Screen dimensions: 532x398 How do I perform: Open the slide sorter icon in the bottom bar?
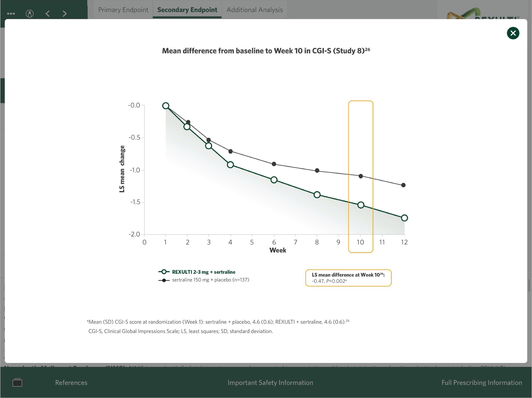click(x=17, y=382)
